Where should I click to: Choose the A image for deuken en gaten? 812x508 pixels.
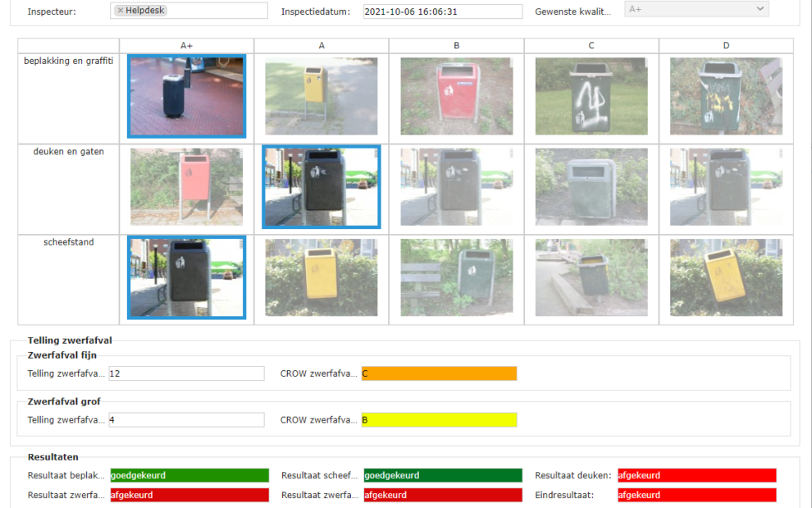pyautogui.click(x=321, y=186)
